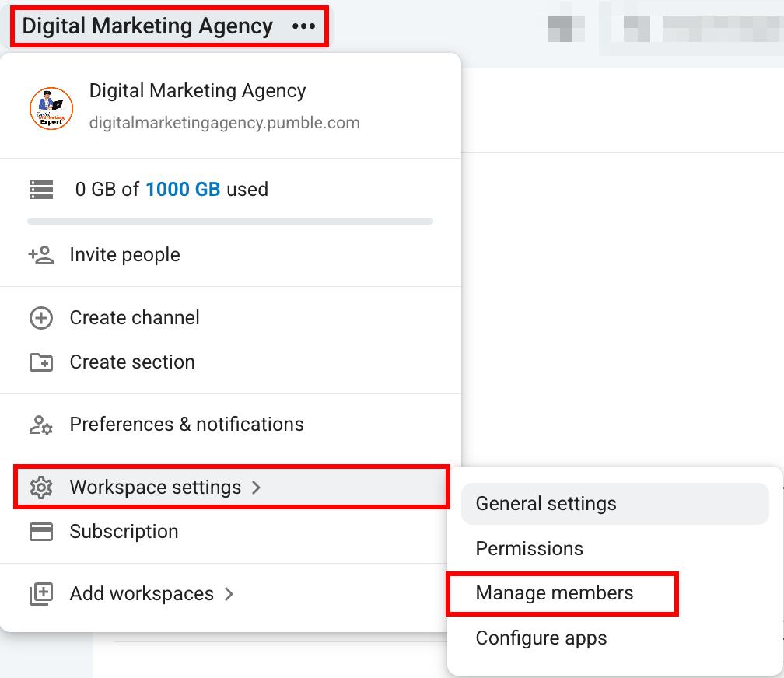
Task: Select General settings from the submenu
Action: coord(546,504)
